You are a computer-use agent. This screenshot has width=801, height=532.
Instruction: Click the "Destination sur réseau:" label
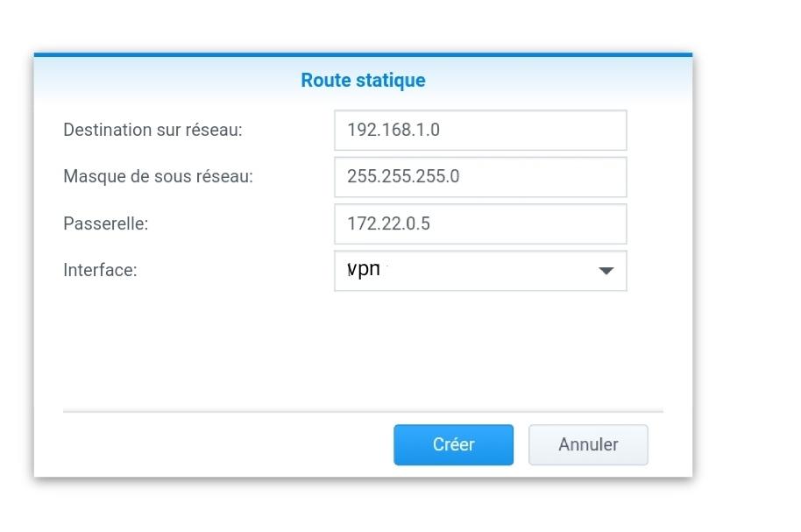point(152,130)
